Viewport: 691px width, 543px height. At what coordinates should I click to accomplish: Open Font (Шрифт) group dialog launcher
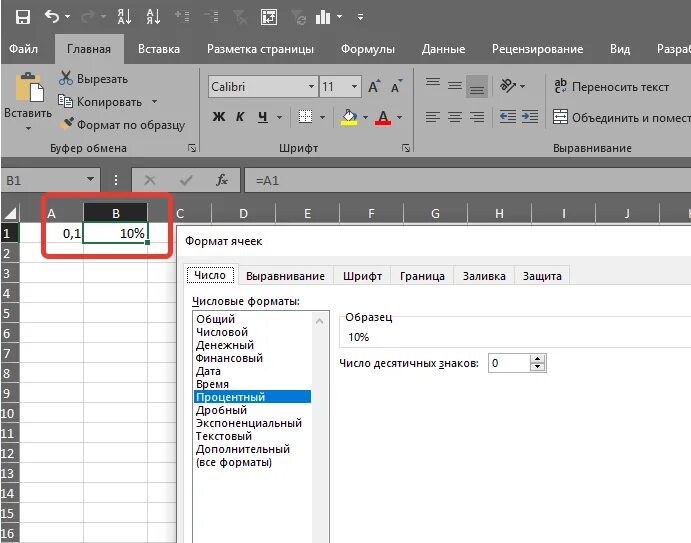(406, 148)
